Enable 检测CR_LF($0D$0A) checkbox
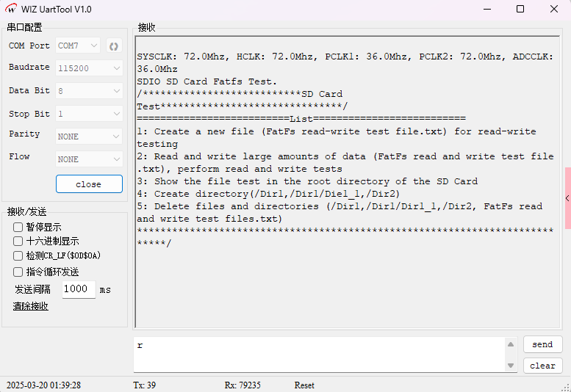 click(18, 256)
